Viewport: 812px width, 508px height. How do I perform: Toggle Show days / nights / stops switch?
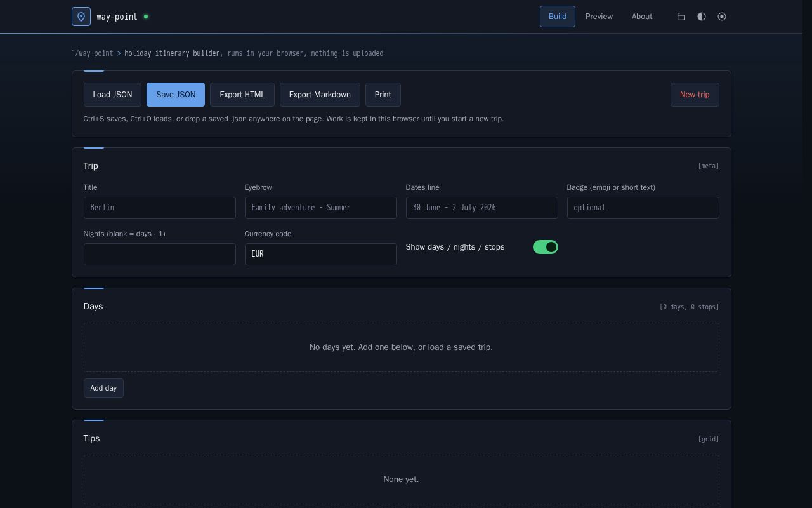546,247
